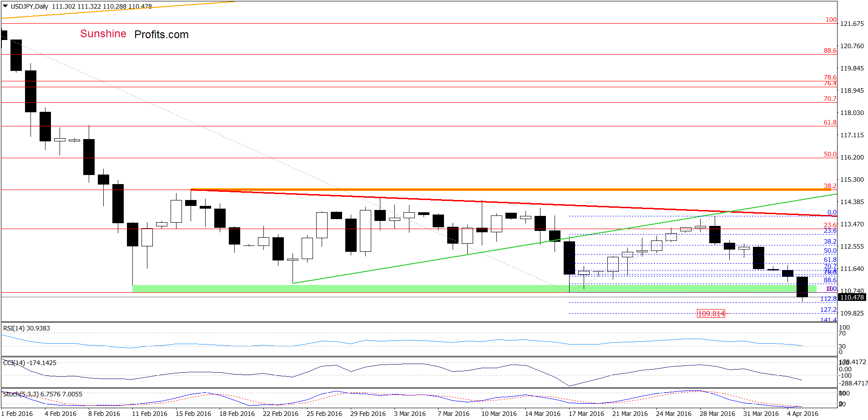Click the 1 Feb 2016 date label
868x420 pixels.
(17, 414)
